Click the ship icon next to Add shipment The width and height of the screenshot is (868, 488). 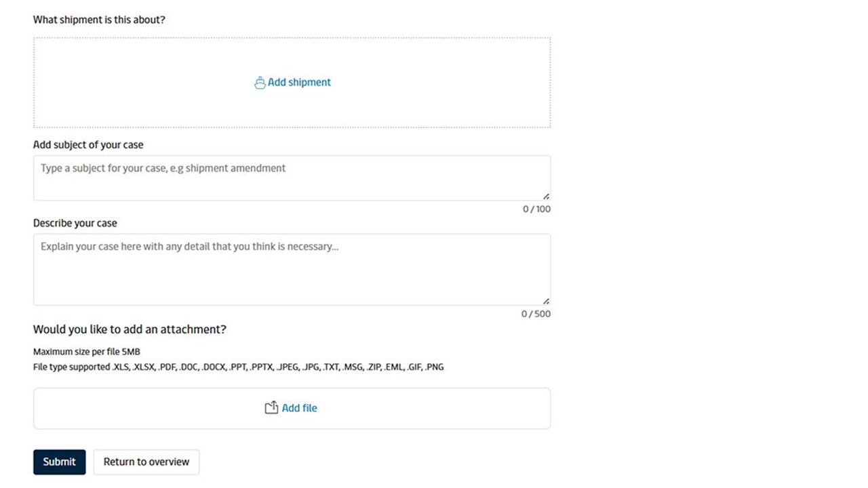click(x=260, y=82)
